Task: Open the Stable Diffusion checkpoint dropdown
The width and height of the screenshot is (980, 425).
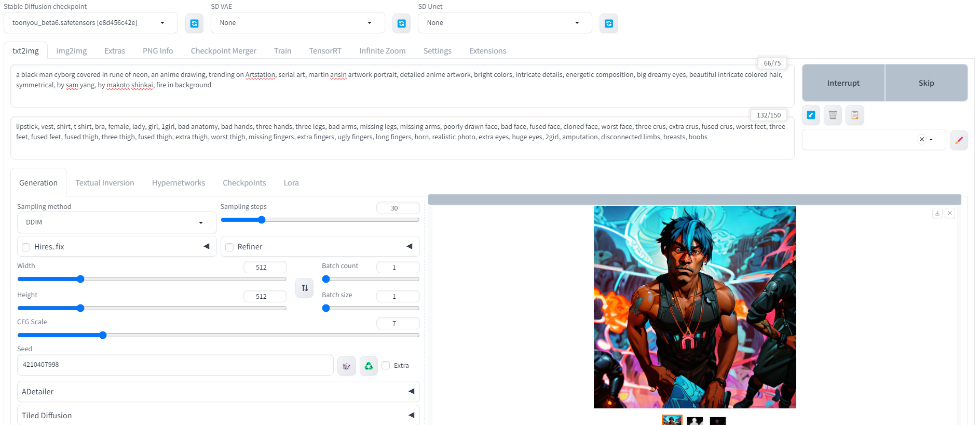Action: (91, 23)
